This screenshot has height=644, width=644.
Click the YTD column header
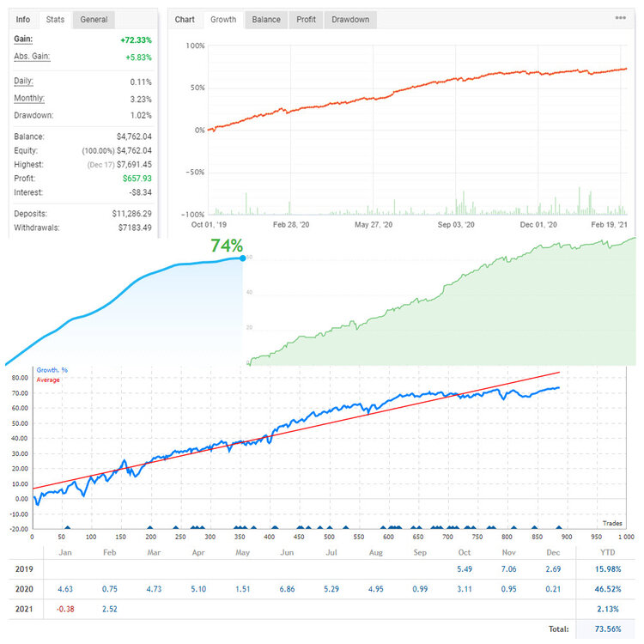tap(607, 552)
